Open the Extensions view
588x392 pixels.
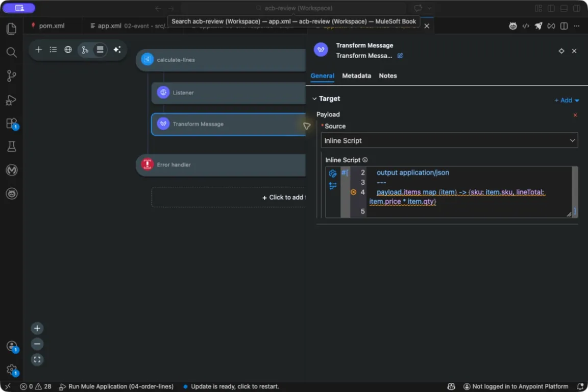click(x=12, y=124)
